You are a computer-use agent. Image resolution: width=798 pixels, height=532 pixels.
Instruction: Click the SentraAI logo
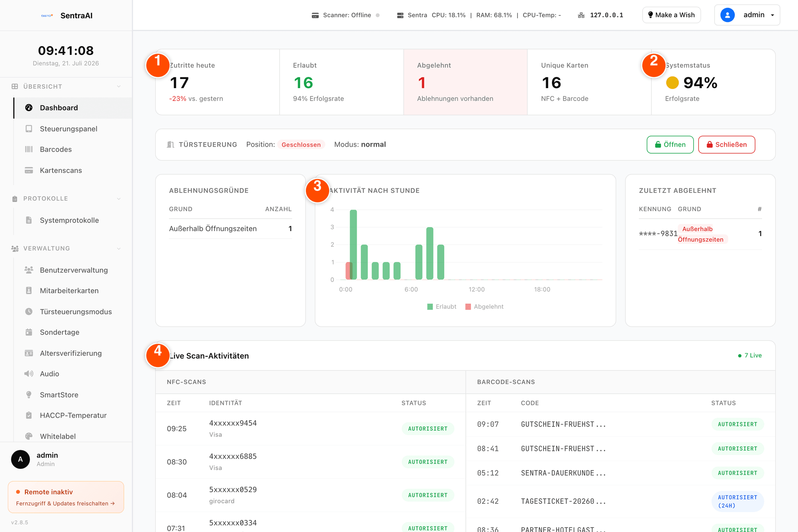click(47, 16)
